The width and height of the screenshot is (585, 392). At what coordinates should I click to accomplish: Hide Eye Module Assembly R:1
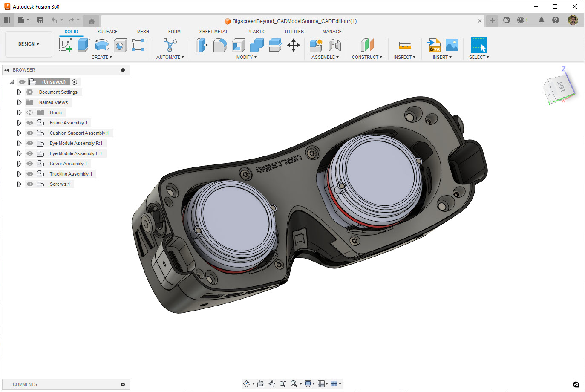[30, 143]
